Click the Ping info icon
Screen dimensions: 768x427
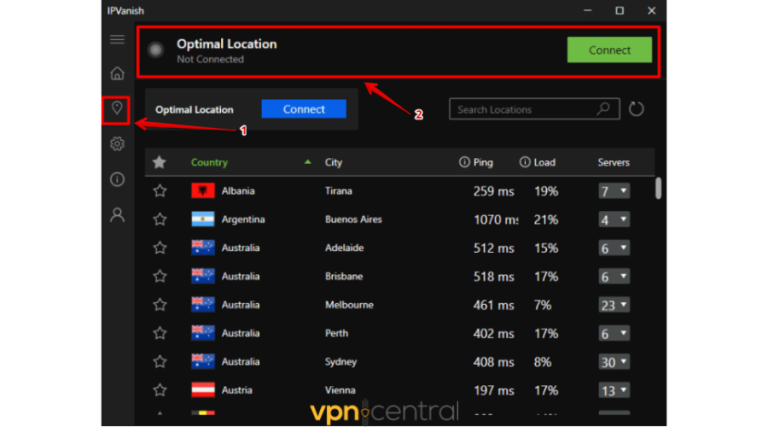click(x=464, y=162)
